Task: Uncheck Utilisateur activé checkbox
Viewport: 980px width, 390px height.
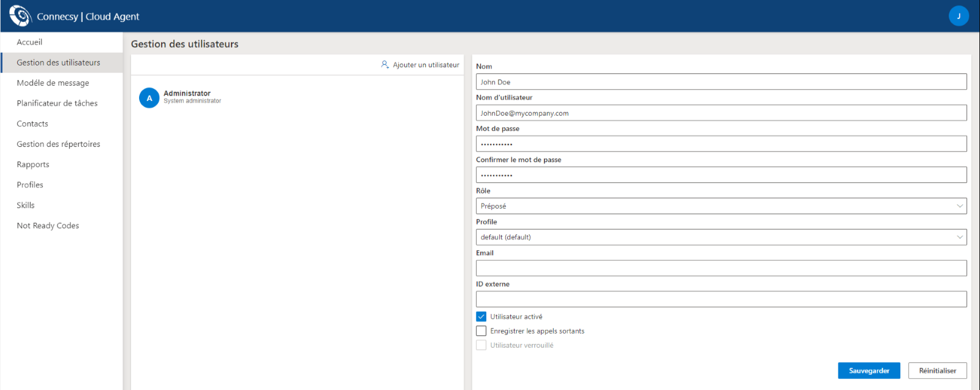Action: [x=481, y=317]
